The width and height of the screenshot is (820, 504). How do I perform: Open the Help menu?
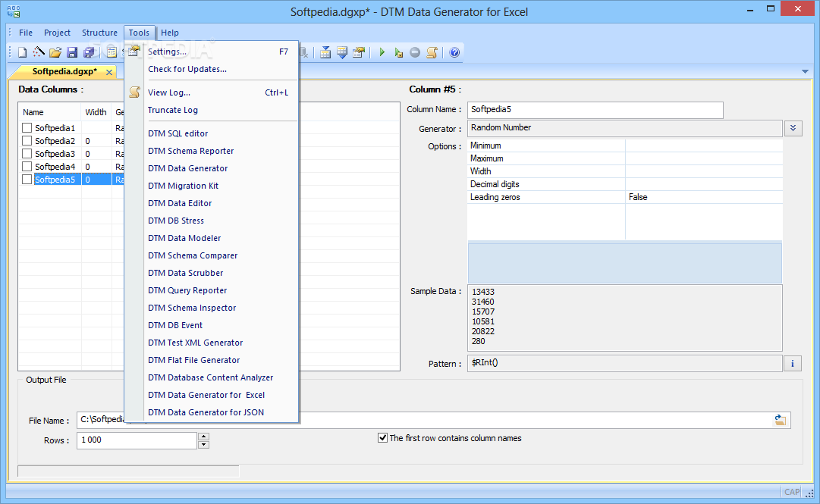tap(169, 33)
